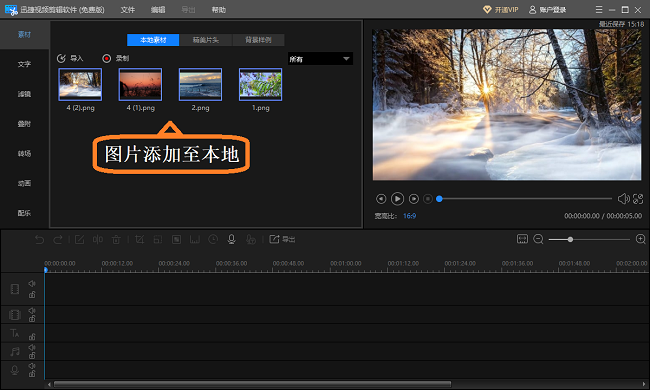Click 账户登录 account login
650x390 pixels.
coord(548,10)
